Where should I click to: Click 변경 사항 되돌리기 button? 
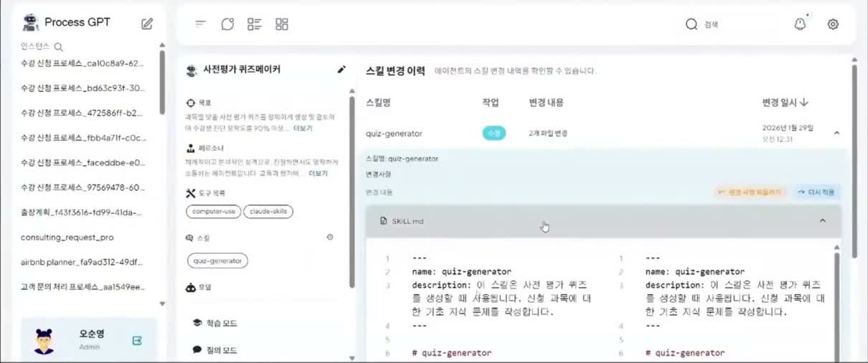coord(750,192)
